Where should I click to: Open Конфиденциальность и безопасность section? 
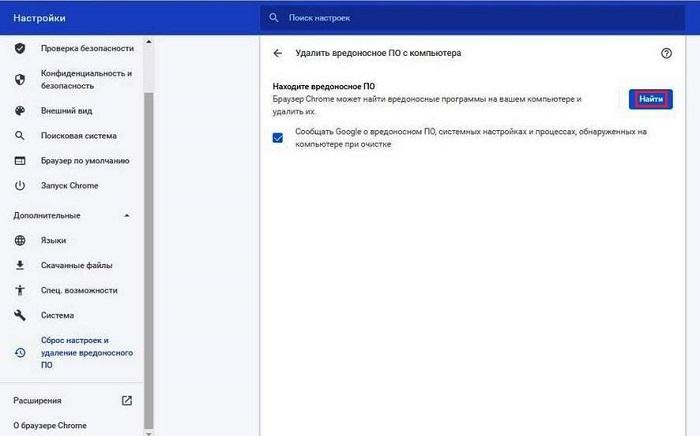pyautogui.click(x=86, y=79)
